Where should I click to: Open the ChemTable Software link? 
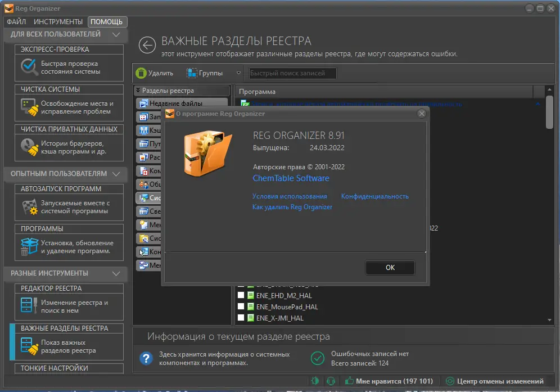click(x=291, y=178)
